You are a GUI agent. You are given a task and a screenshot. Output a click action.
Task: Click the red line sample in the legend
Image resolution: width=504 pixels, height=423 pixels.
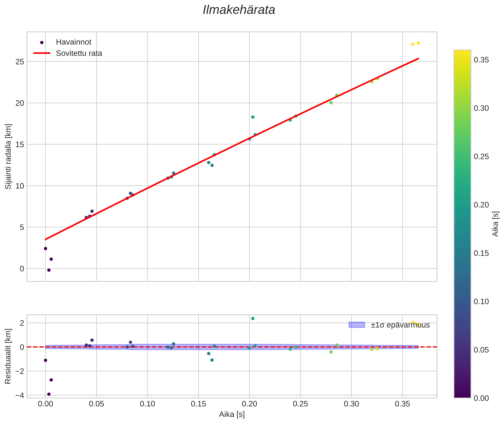click(42, 53)
